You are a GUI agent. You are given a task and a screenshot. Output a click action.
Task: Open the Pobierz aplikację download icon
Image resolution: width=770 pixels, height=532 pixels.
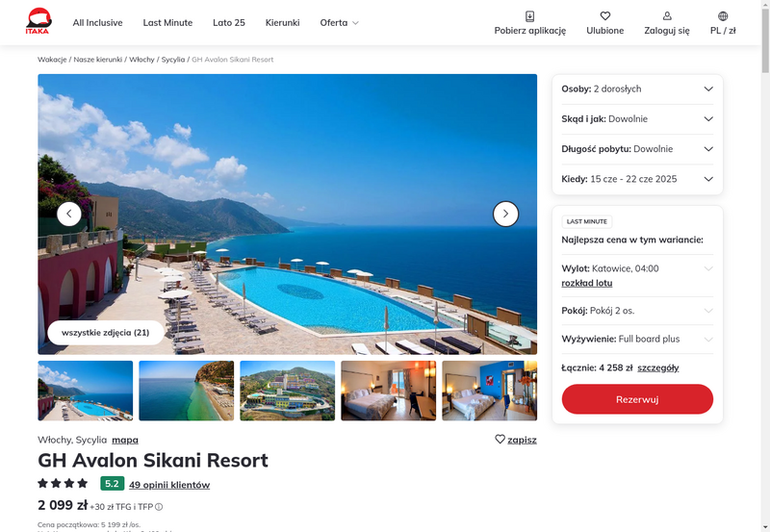530,16
